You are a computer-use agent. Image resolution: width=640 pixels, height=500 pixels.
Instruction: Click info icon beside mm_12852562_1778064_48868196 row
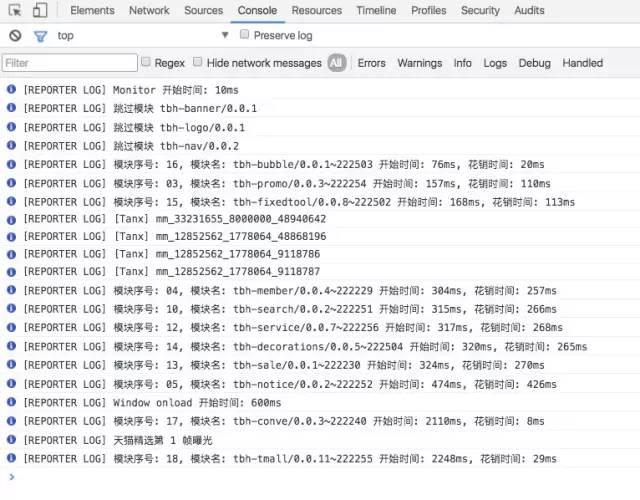[x=11, y=237]
